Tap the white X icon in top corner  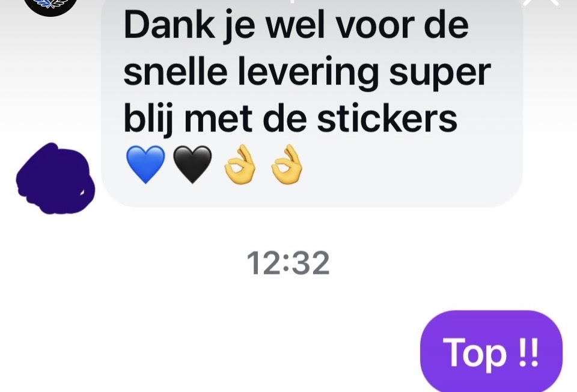click(x=541, y=3)
